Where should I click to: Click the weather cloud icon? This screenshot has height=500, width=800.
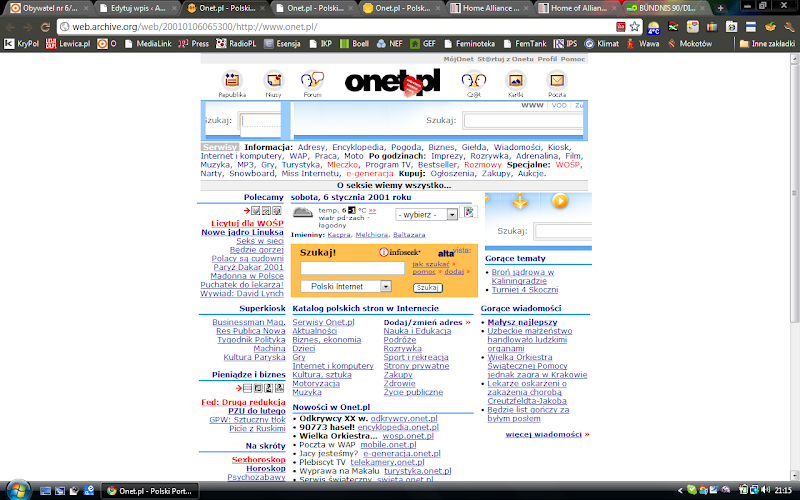(303, 212)
